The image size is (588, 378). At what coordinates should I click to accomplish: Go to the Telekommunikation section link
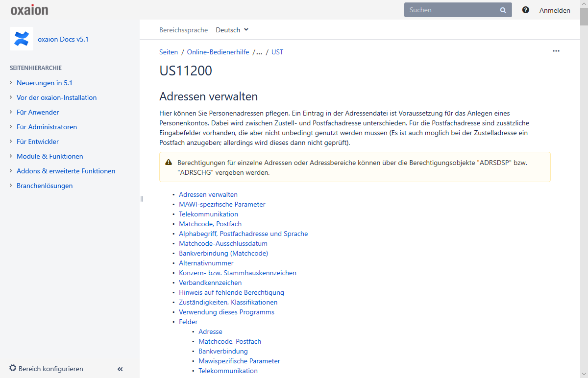(208, 214)
